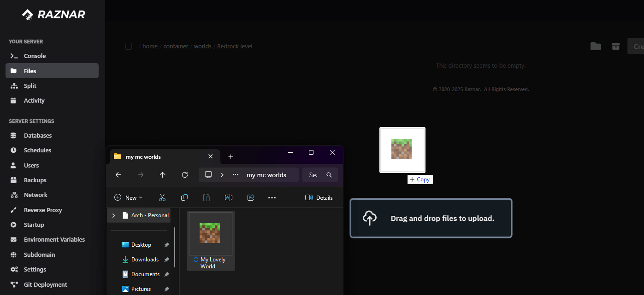Expand the Arch - Personal tree node

coord(113,215)
